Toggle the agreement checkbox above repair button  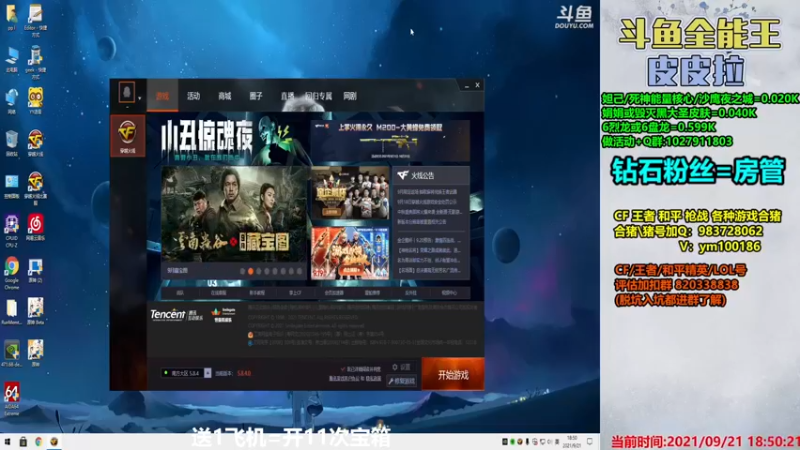pos(342,369)
